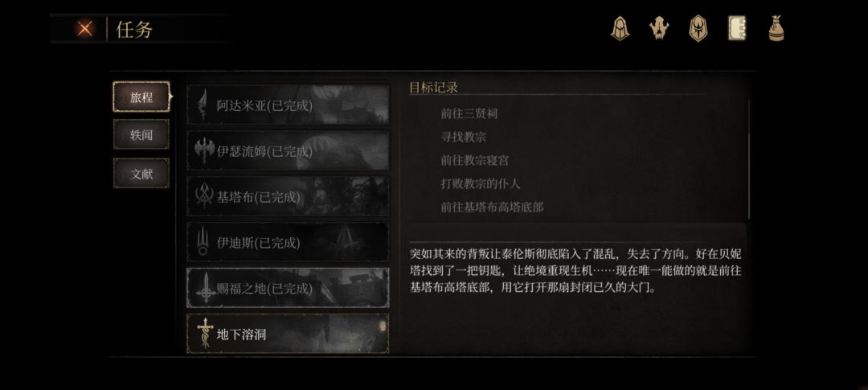Select the 伊迪斯(已完成) chapter
Screen dimensions: 868x390
(x=288, y=243)
